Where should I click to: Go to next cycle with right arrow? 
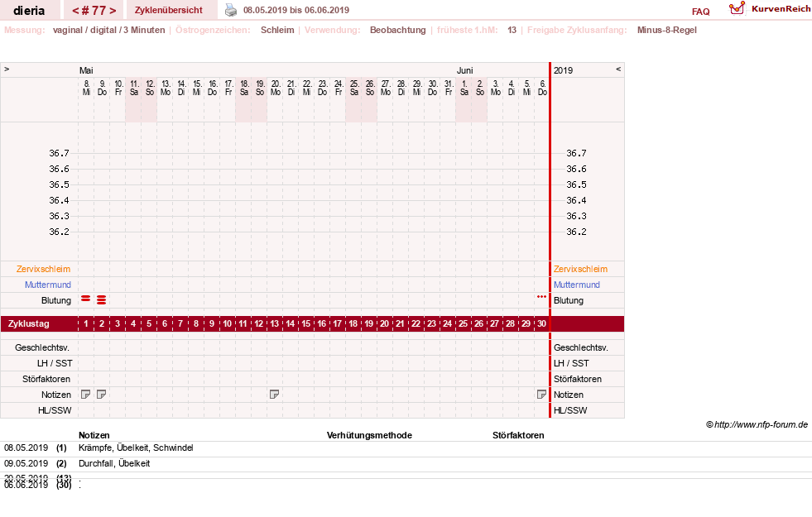coord(113,11)
